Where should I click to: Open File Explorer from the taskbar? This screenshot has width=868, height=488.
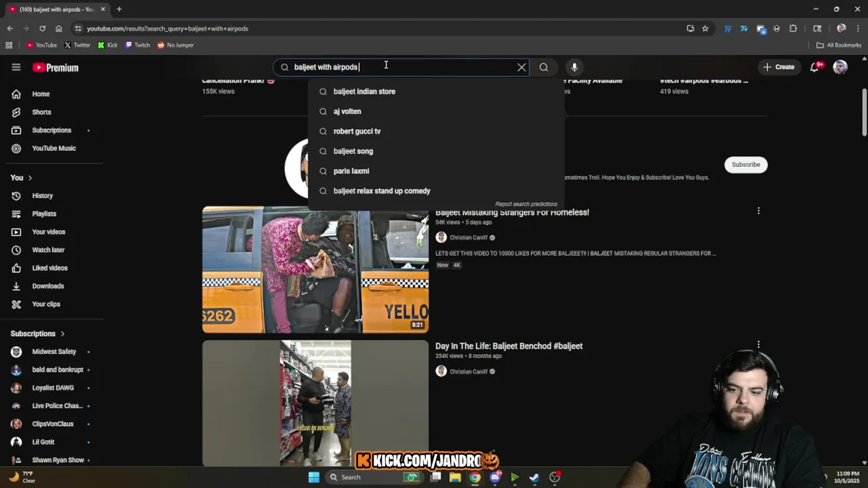[455, 477]
